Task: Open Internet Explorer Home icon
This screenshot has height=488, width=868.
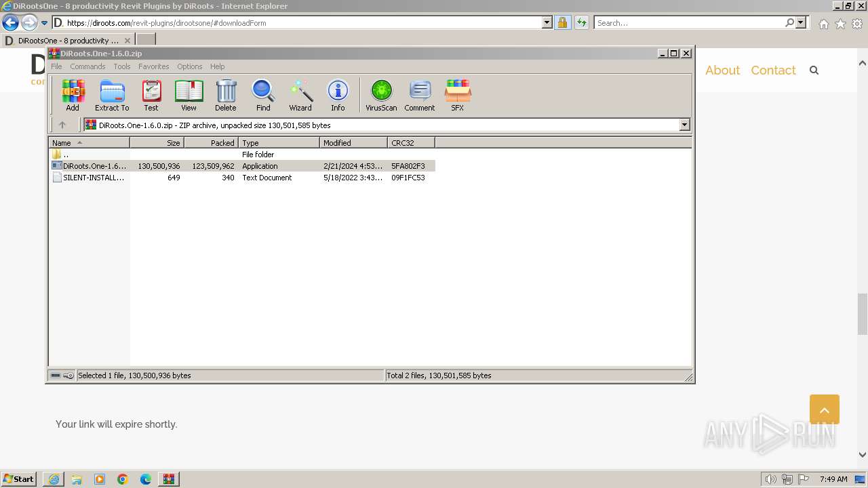Action: 823,24
